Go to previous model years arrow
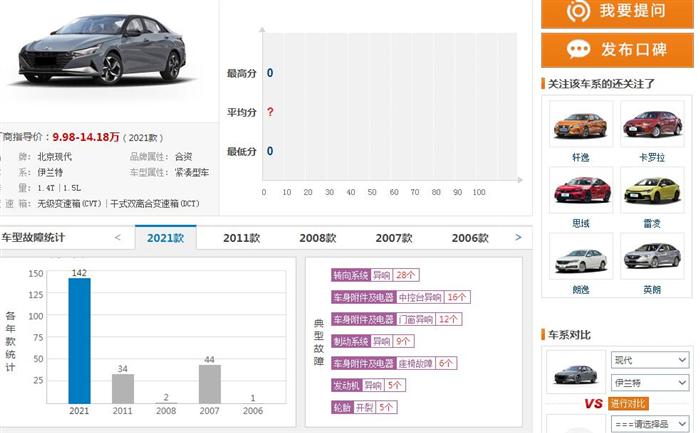The width and height of the screenshot is (700, 433). 117,237
